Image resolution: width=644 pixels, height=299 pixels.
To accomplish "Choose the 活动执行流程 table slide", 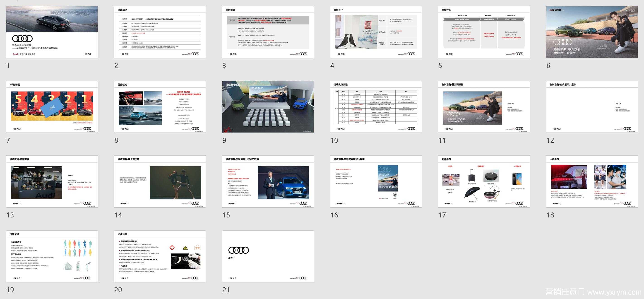I will pyautogui.click(x=376, y=107).
